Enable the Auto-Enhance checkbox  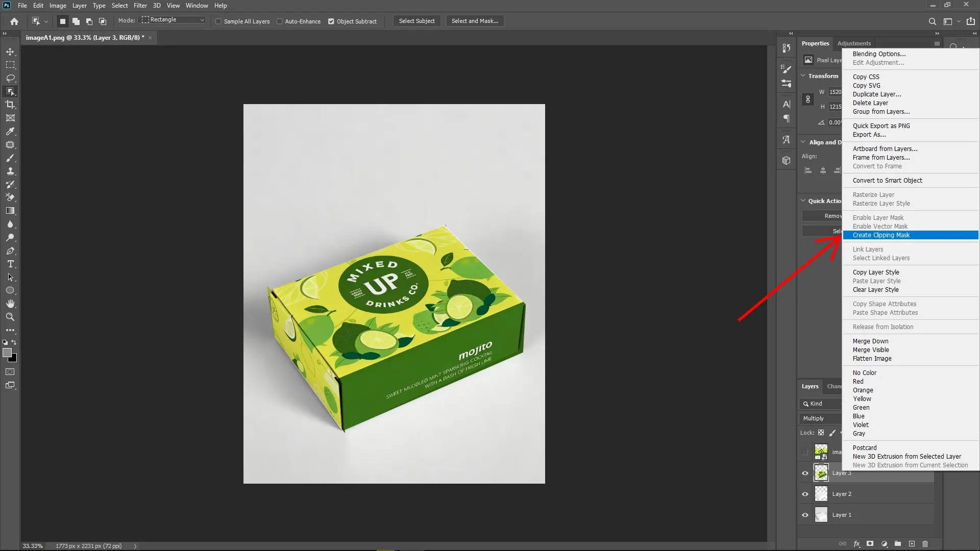(x=280, y=21)
